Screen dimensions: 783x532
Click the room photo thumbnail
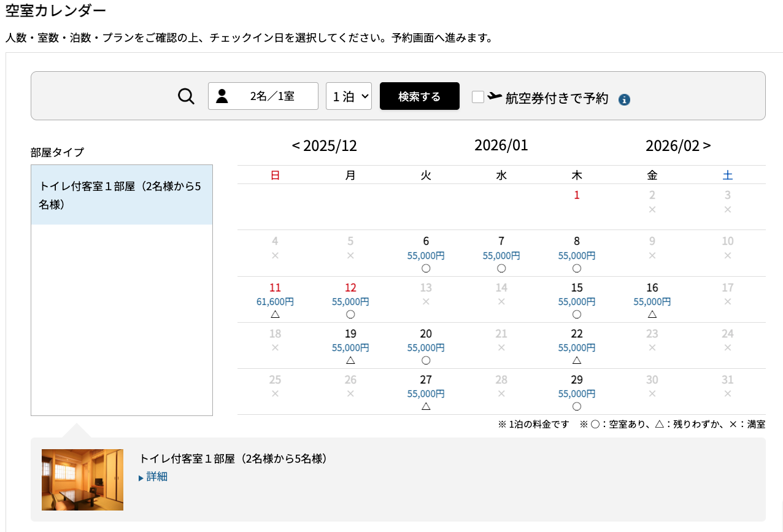point(82,480)
